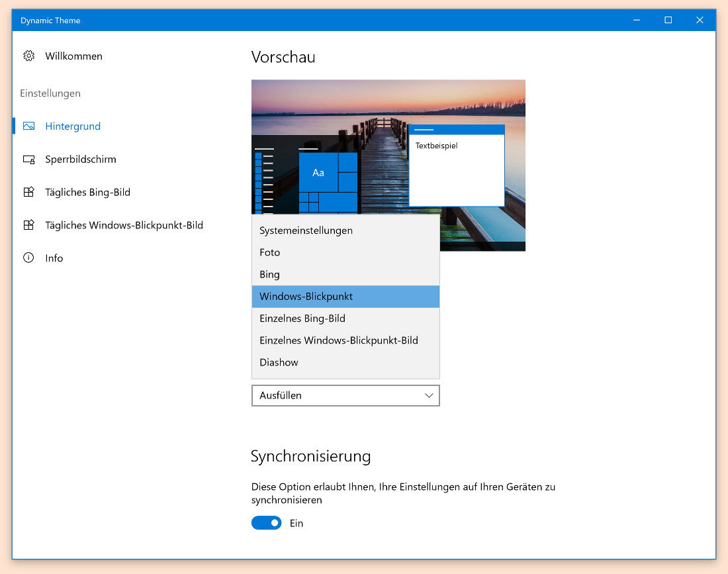The width and height of the screenshot is (728, 574).
Task: Go to Tägliches Windows-Blickpunkt-Bild
Action: pyautogui.click(x=124, y=225)
